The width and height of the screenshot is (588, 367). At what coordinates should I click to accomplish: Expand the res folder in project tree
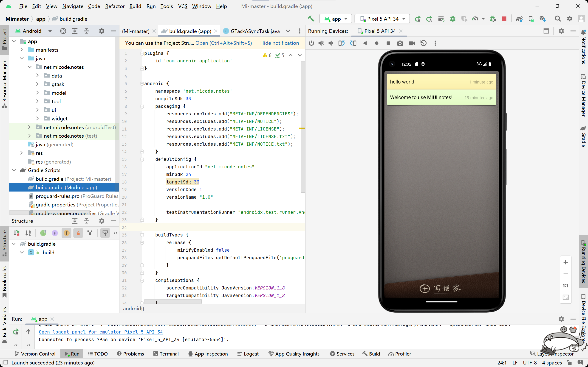pos(22,153)
